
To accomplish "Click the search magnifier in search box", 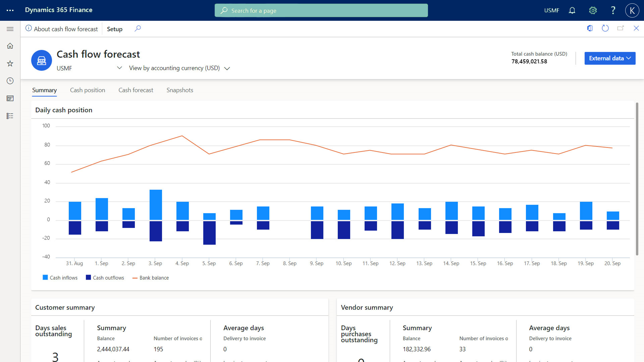I will point(224,11).
